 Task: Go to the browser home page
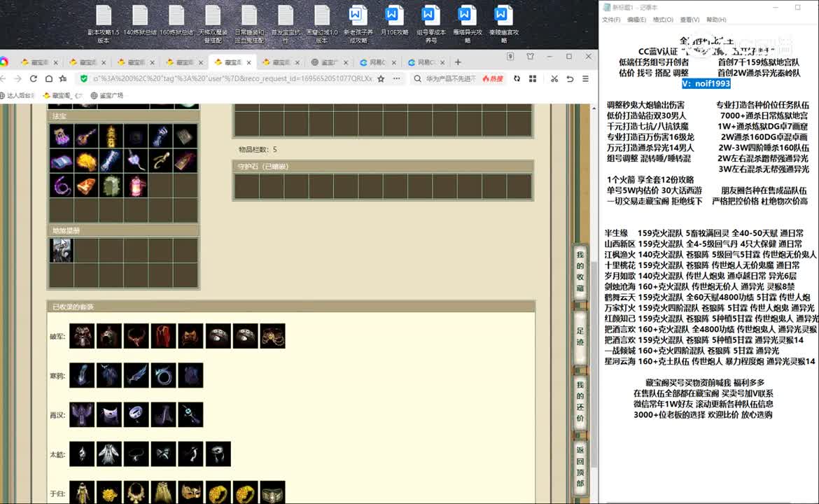pos(48,78)
